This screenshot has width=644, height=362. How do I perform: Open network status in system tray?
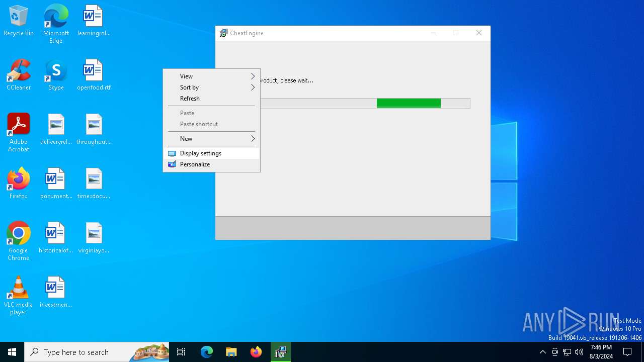coord(567,352)
